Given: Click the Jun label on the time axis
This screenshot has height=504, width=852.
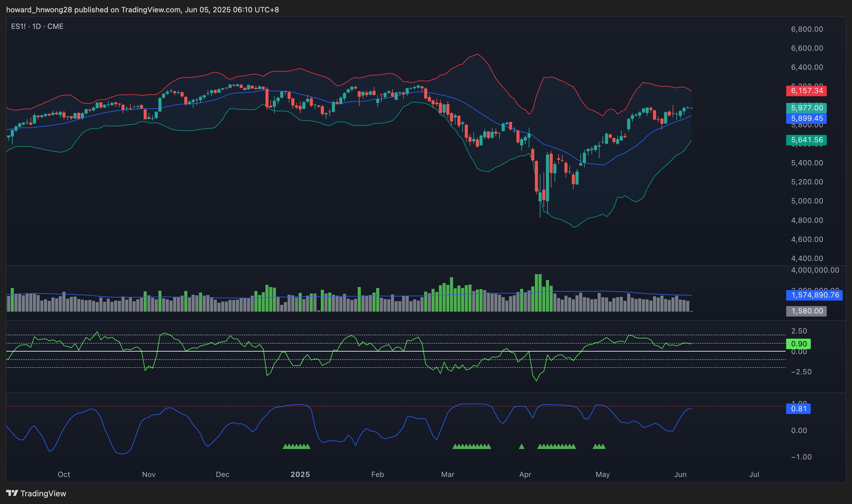Looking at the screenshot, I should (x=680, y=474).
